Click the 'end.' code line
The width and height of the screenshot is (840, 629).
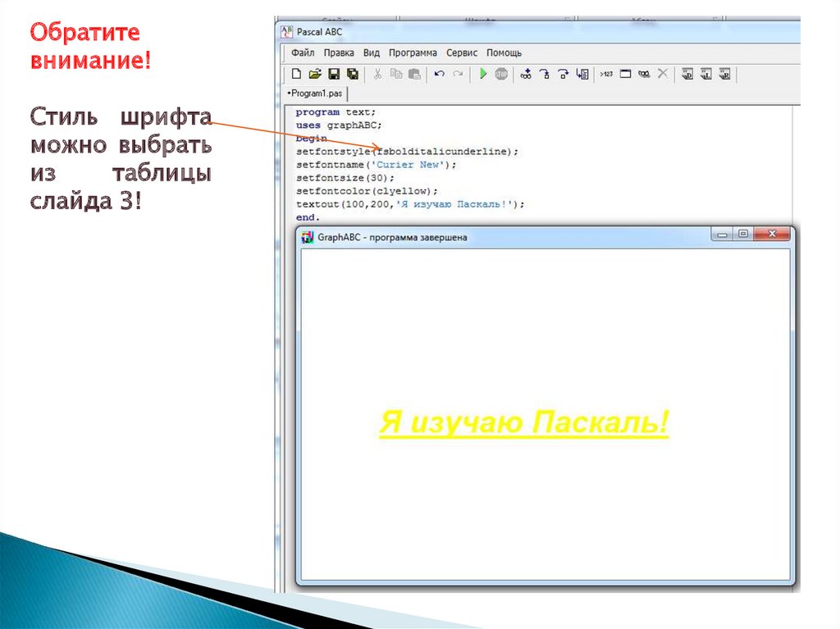tap(308, 217)
